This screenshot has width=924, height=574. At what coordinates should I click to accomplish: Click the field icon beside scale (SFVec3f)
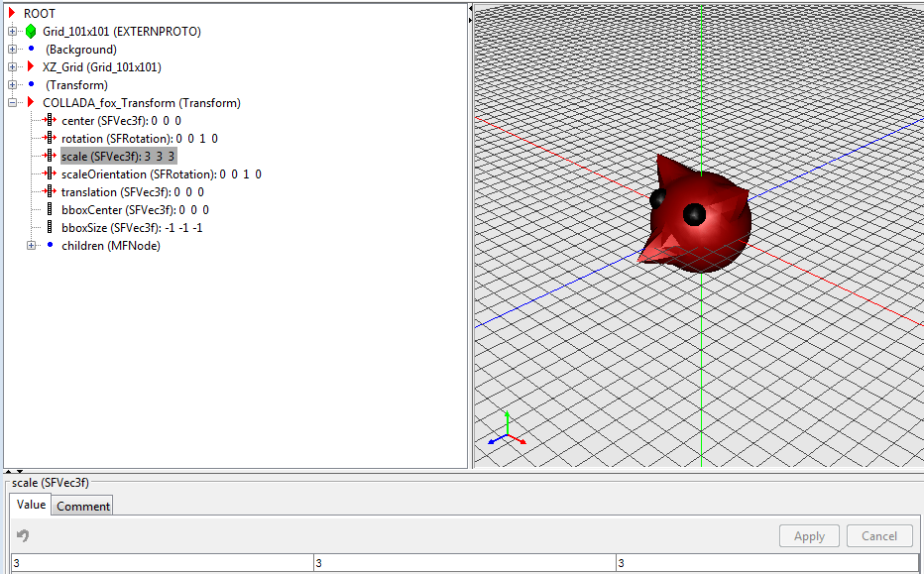pos(50,157)
